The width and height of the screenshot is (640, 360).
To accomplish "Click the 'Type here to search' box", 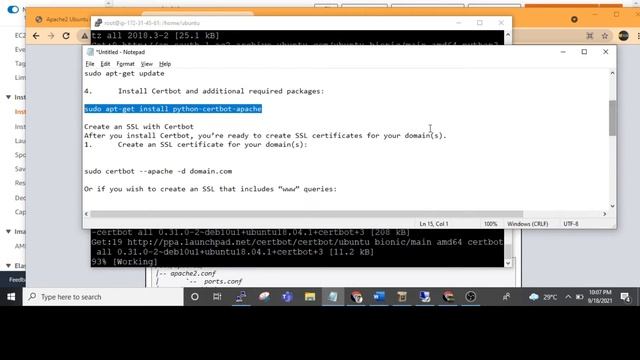I will tap(103, 297).
